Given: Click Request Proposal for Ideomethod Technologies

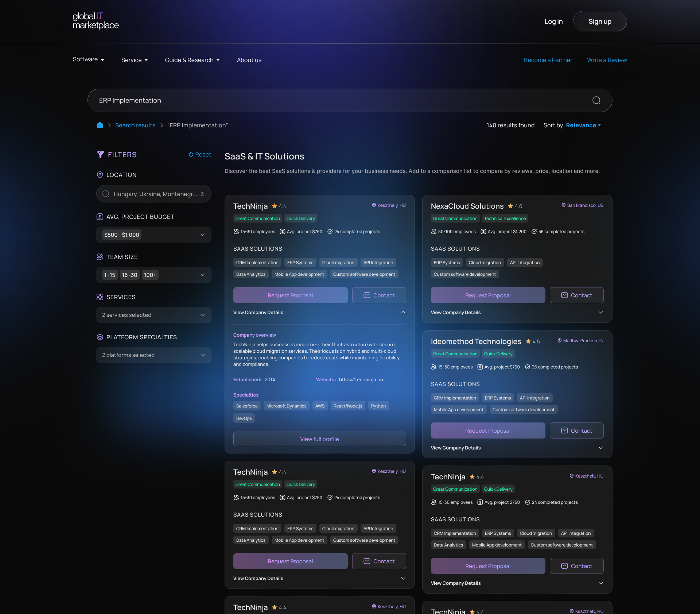Looking at the screenshot, I should tap(487, 430).
